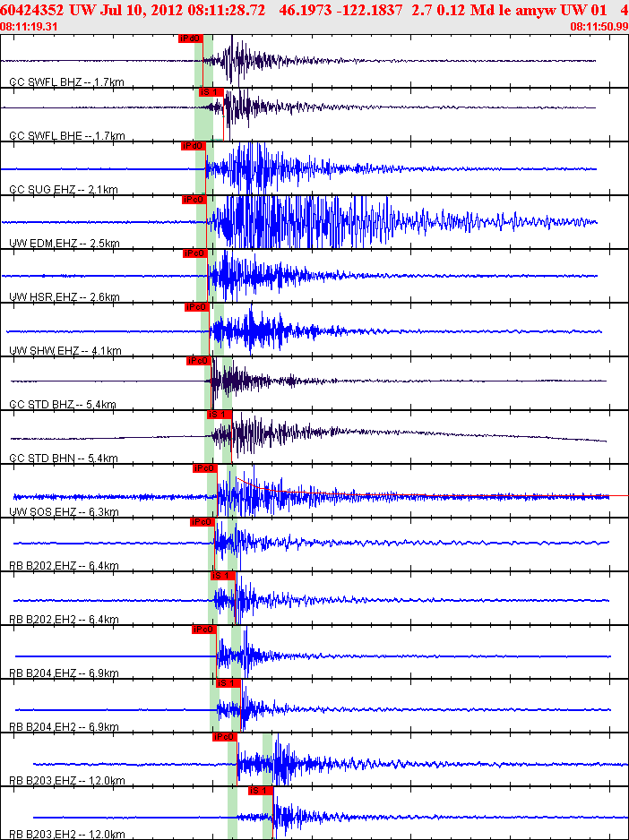Click the 'UW HSR EHZ -- 2.6km' station label
The width and height of the screenshot is (629, 840).
(x=65, y=297)
